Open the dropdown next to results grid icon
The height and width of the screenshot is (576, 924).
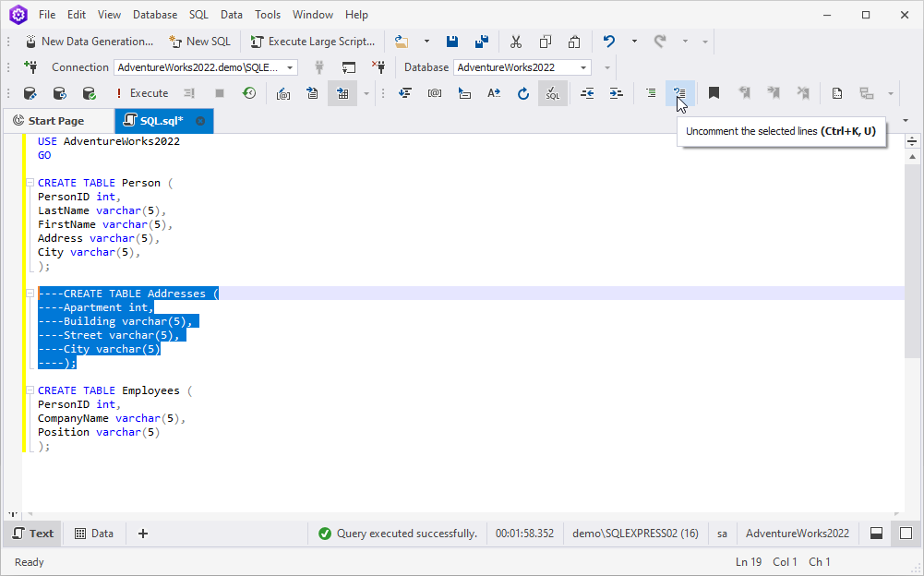[x=366, y=93]
